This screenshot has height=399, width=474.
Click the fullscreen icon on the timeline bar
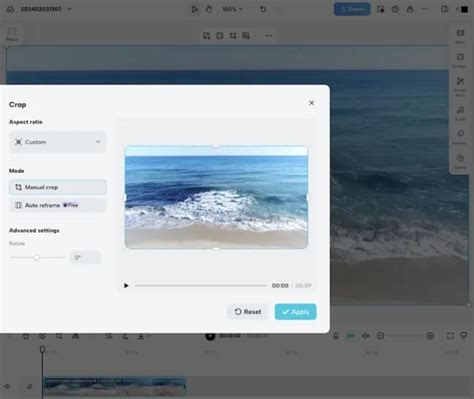(x=450, y=336)
